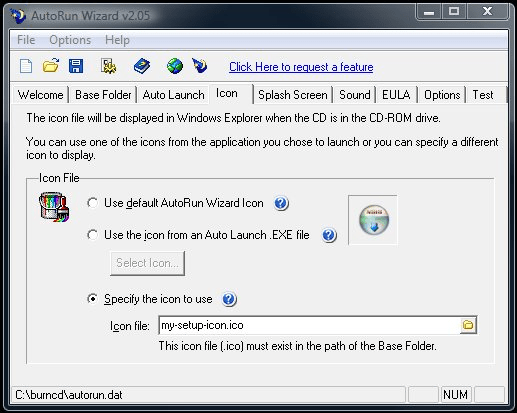Save project with the floppy disk icon
This screenshot has height=413, width=517.
pos(76,66)
